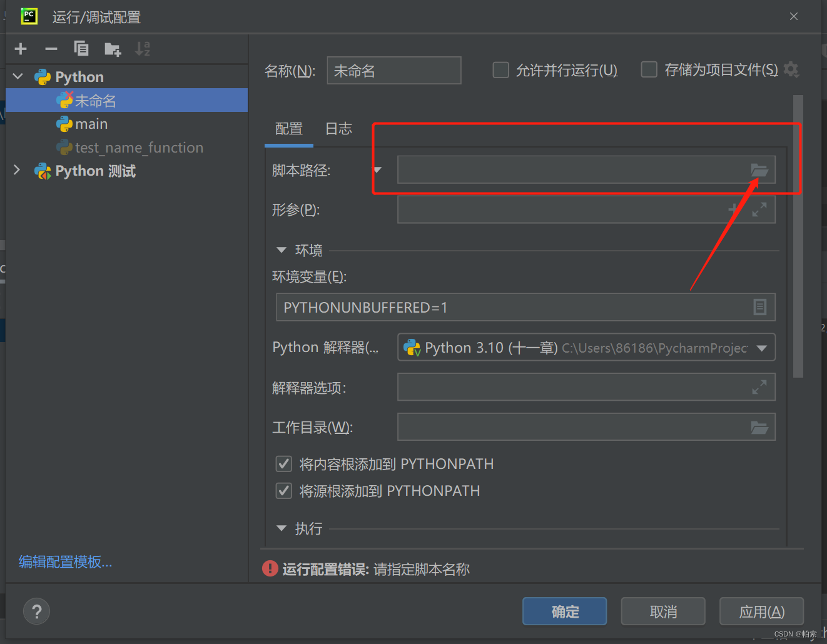Switch to the 日志 tab

338,129
